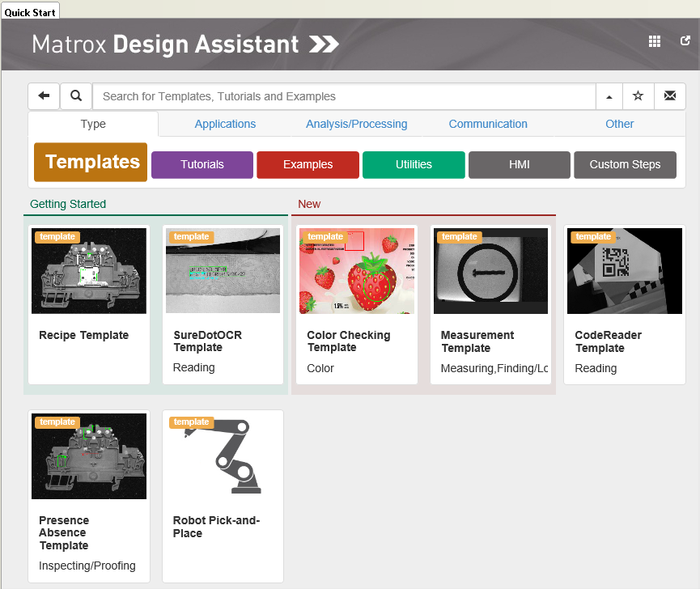Viewport: 700px width, 589px height.
Task: Select the Templates filter button
Action: tap(90, 162)
